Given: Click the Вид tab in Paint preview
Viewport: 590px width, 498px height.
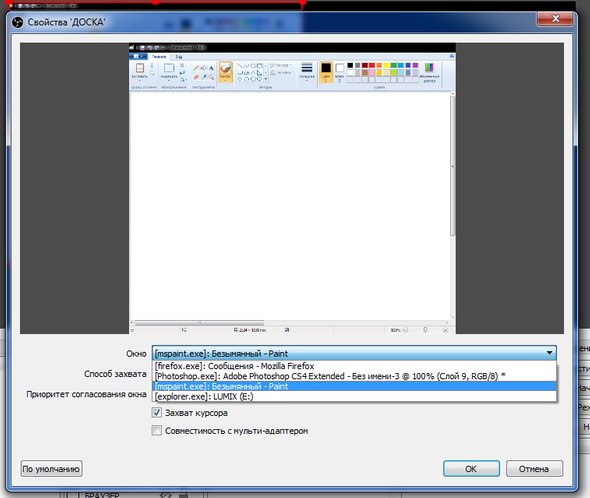Looking at the screenshot, I should 179,57.
